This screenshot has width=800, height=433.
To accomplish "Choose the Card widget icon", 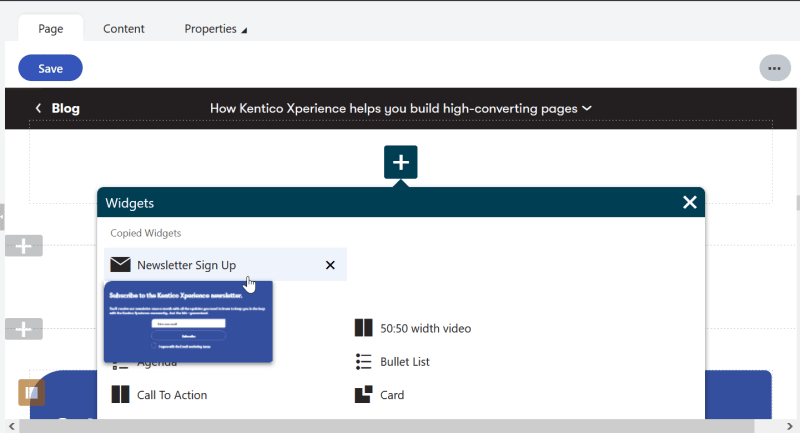I will click(363, 395).
